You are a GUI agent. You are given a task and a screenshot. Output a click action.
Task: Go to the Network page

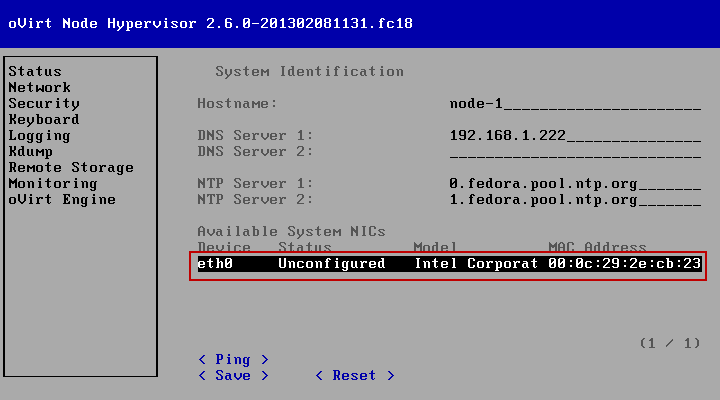pos(39,88)
